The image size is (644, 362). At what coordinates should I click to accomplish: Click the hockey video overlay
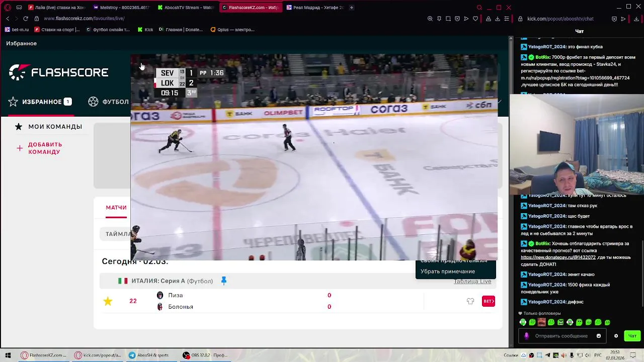tap(314, 157)
